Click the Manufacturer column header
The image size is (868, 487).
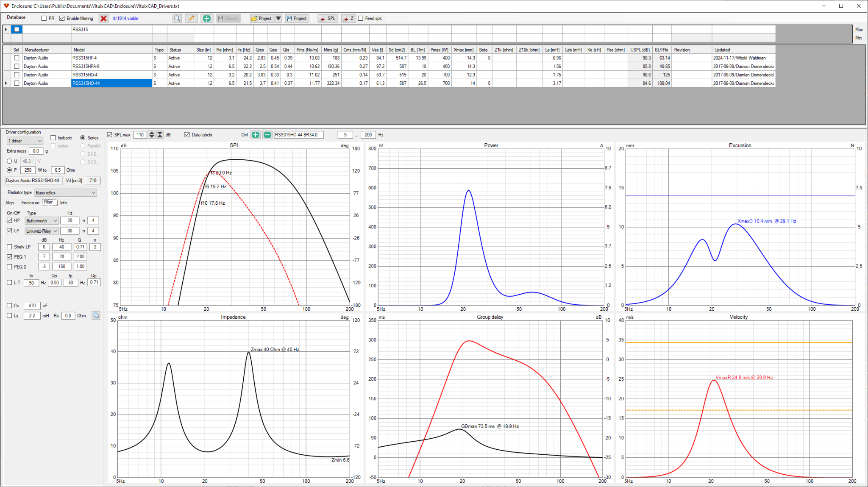click(47, 50)
